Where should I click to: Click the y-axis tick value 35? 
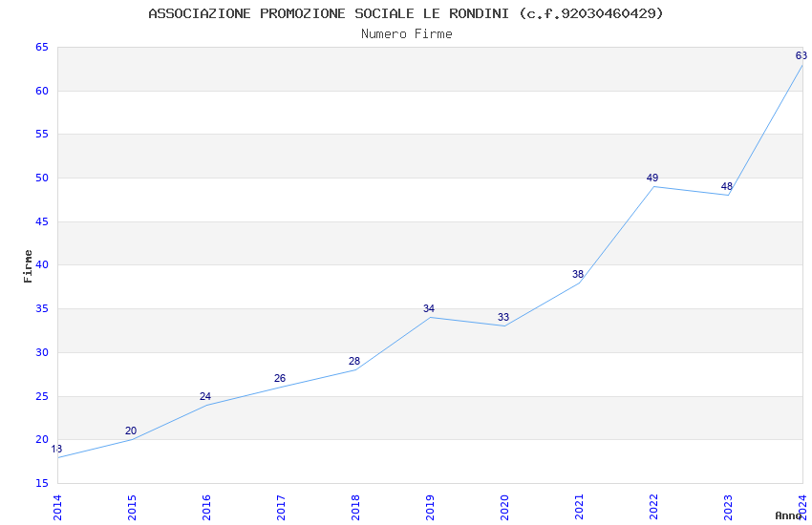pos(42,308)
